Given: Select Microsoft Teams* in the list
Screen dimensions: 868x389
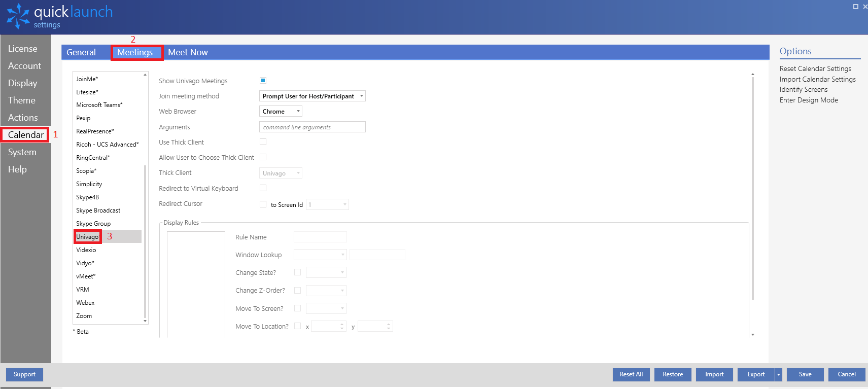Looking at the screenshot, I should (107, 105).
